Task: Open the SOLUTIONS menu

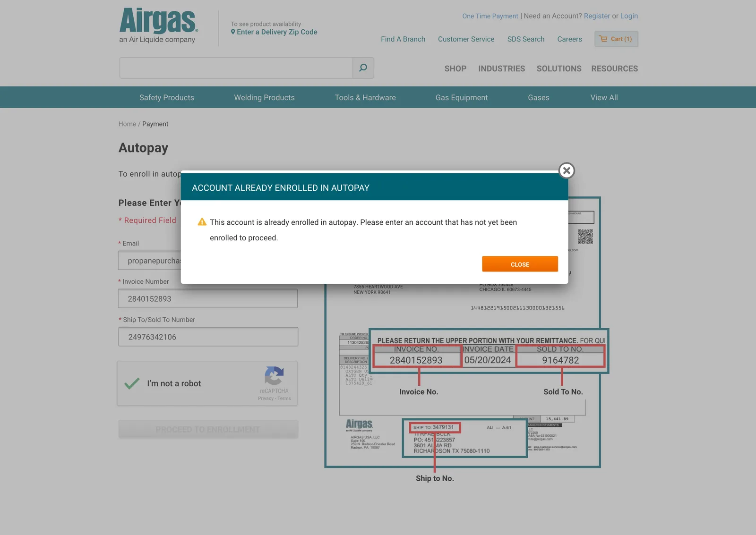Action: tap(559, 68)
